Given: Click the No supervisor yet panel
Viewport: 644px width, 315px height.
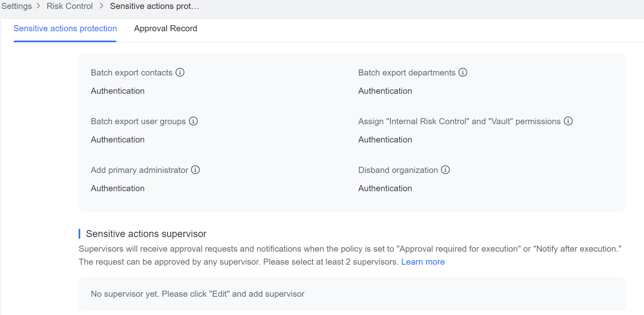Looking at the screenshot, I should pyautogui.click(x=197, y=294).
